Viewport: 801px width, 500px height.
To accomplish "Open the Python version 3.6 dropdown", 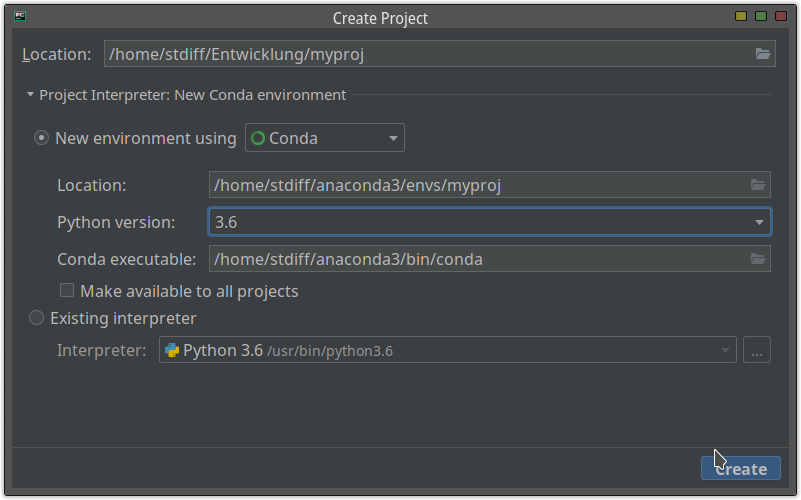I will coord(489,222).
